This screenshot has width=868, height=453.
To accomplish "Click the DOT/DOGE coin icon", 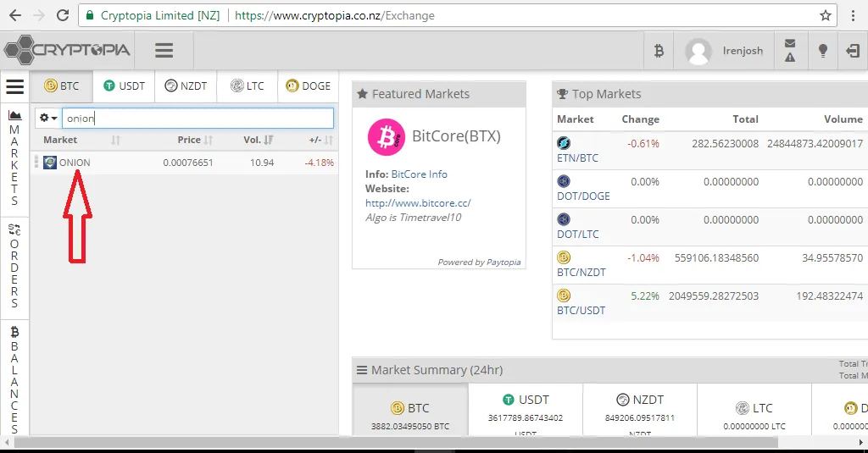I will tap(564, 181).
